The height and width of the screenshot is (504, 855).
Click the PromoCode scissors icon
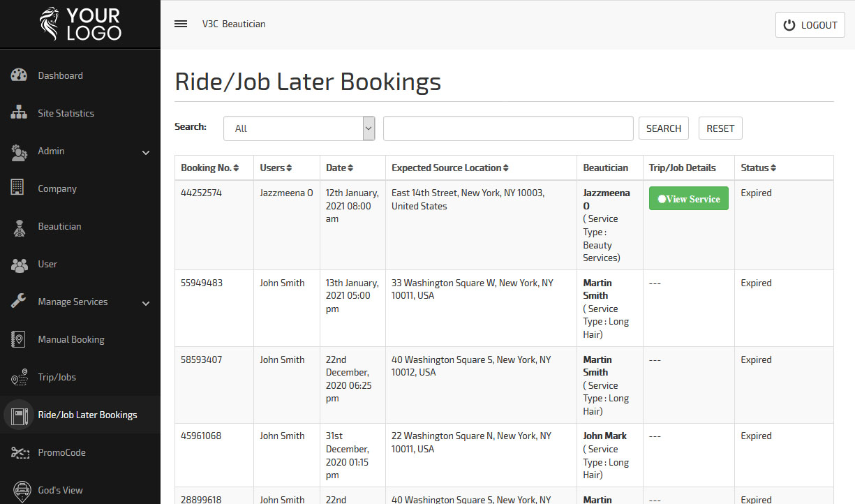[19, 452]
